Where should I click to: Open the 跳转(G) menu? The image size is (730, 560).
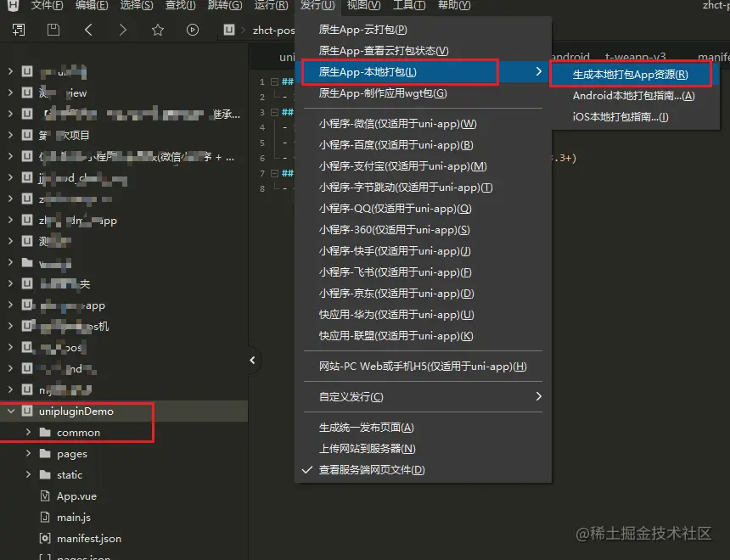coord(224,6)
